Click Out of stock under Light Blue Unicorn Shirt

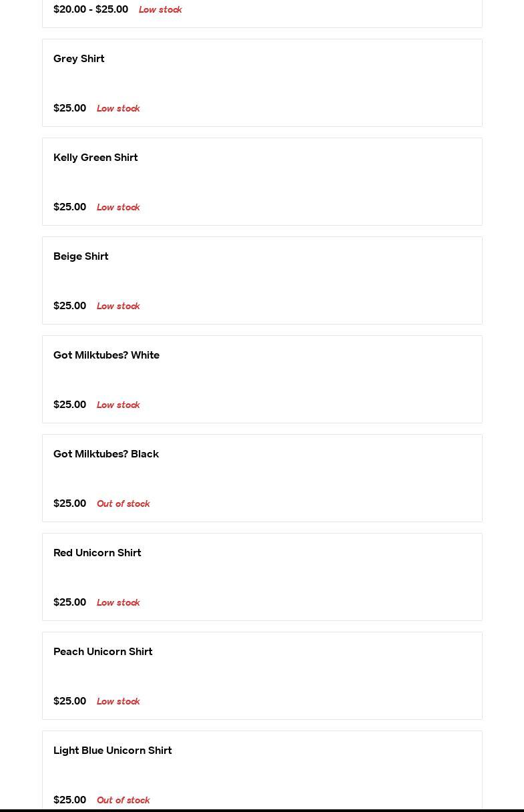click(123, 800)
